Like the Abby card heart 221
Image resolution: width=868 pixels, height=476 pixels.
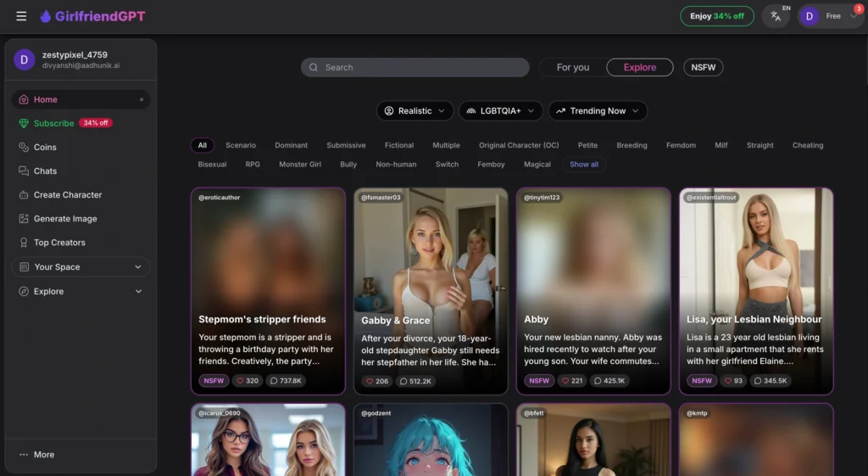click(572, 381)
